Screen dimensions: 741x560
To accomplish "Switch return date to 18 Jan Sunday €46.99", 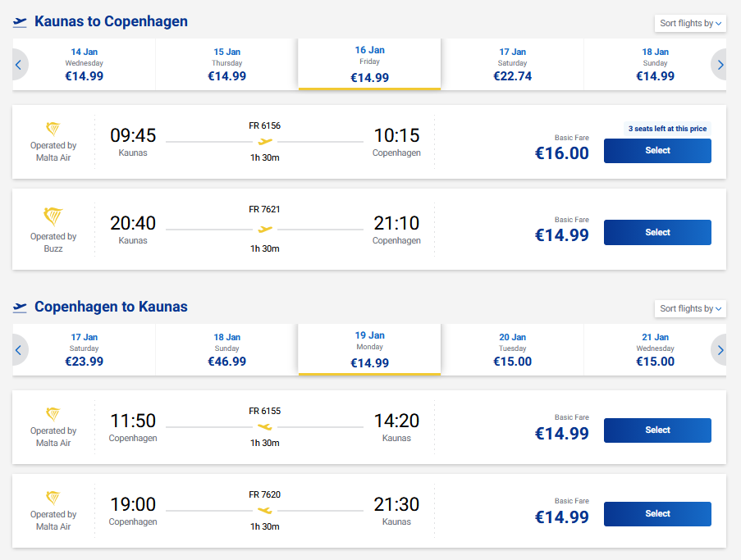I will pyautogui.click(x=226, y=350).
